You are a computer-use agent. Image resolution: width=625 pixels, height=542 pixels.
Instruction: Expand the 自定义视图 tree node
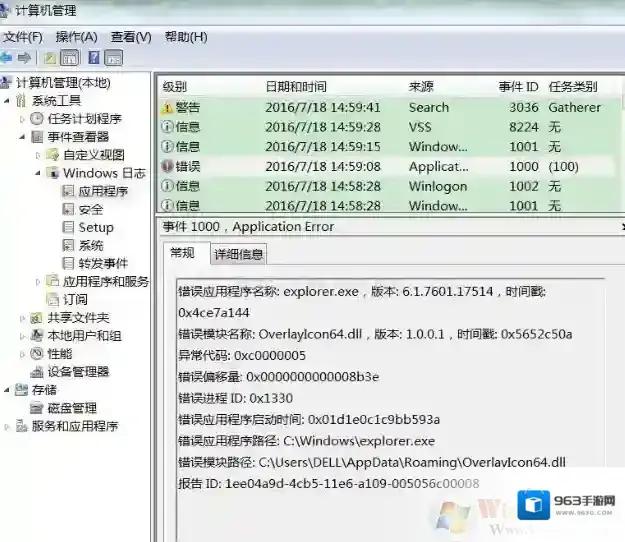point(39,155)
